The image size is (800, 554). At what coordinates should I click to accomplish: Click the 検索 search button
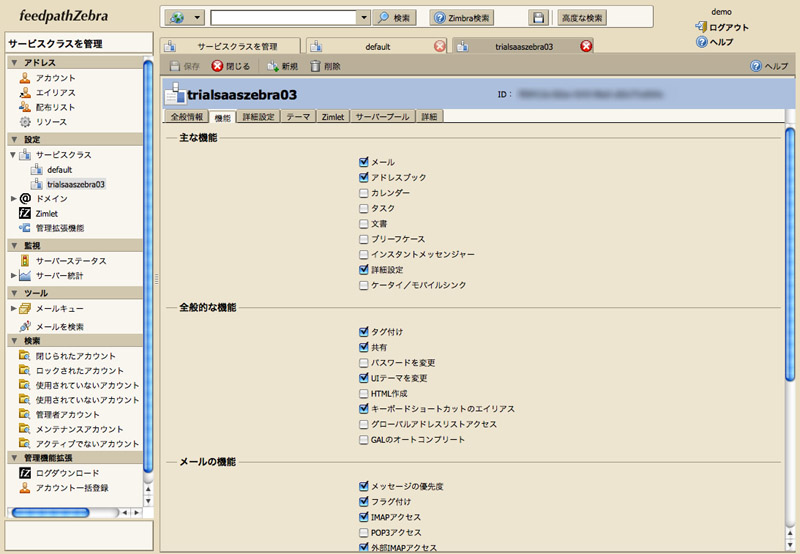click(x=394, y=18)
